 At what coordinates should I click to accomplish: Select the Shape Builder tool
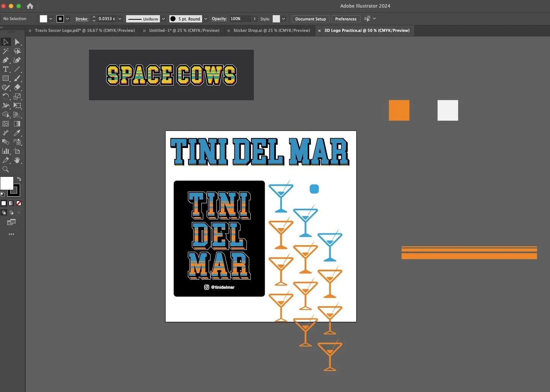tap(6, 115)
